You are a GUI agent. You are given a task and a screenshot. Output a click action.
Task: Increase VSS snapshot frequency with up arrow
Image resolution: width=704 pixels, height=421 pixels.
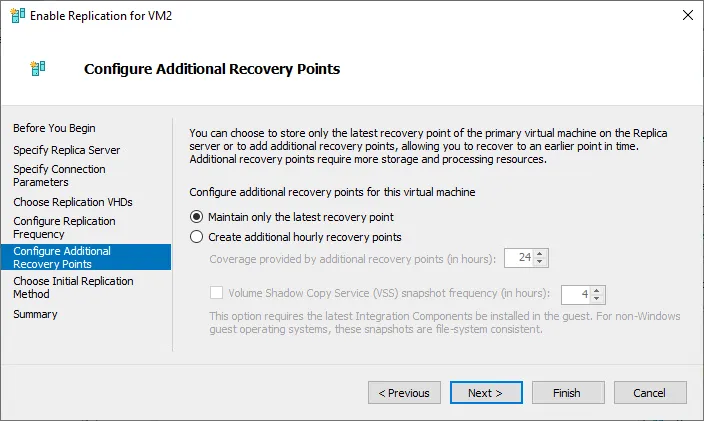(598, 290)
